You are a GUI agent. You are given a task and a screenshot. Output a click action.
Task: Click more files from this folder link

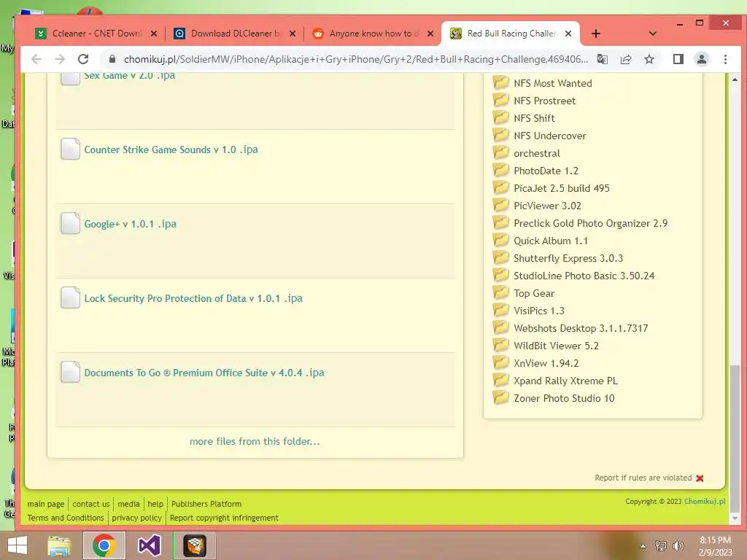255,441
